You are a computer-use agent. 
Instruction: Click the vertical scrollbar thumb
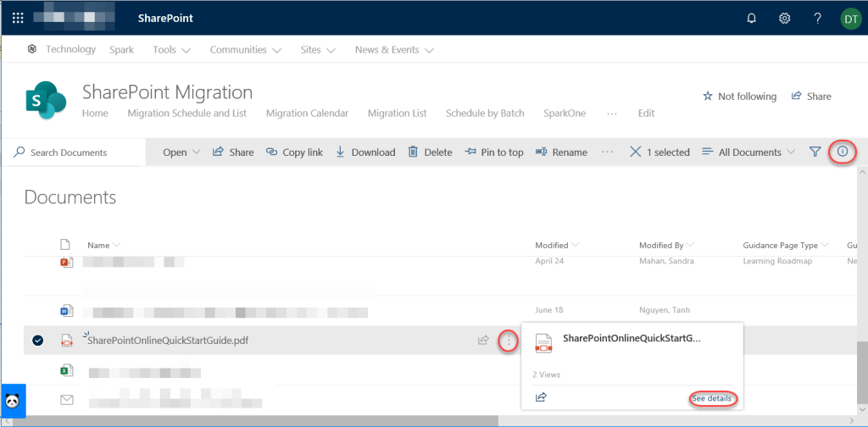[861, 372]
